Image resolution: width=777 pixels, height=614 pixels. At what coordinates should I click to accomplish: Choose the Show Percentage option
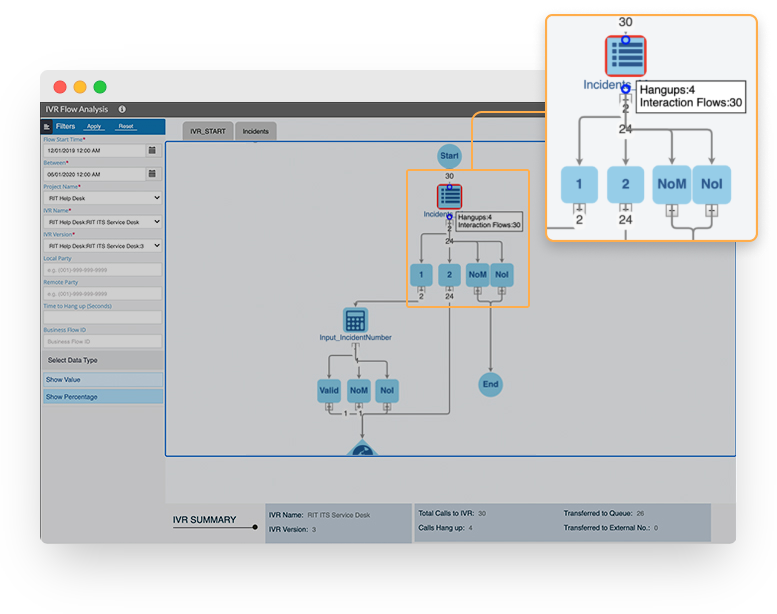pyautogui.click(x=103, y=397)
